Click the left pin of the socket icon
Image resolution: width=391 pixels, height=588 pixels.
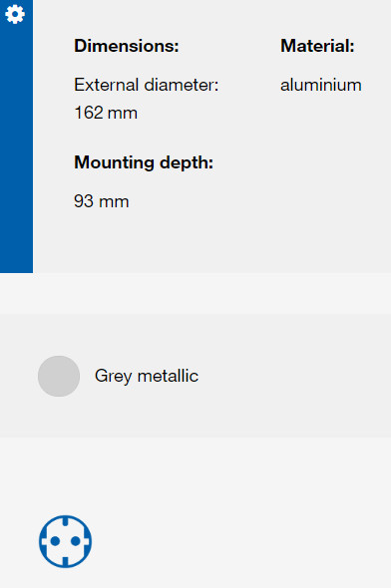click(x=55, y=541)
